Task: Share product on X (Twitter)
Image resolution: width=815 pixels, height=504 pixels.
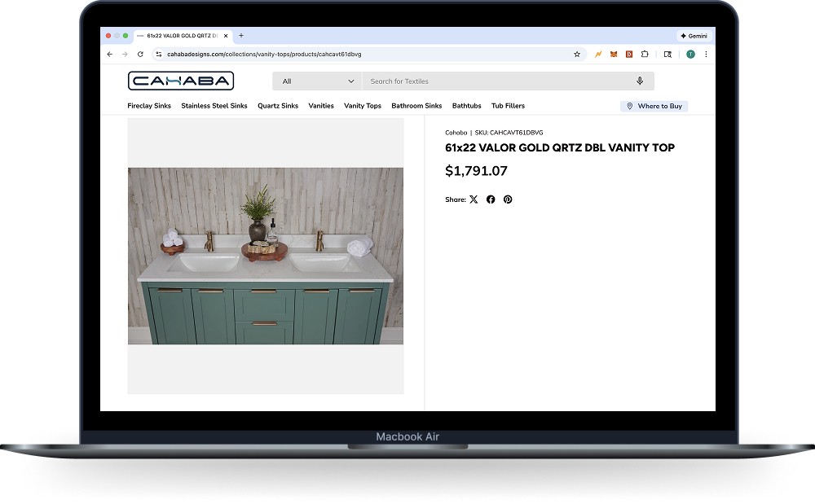Action: (x=474, y=199)
